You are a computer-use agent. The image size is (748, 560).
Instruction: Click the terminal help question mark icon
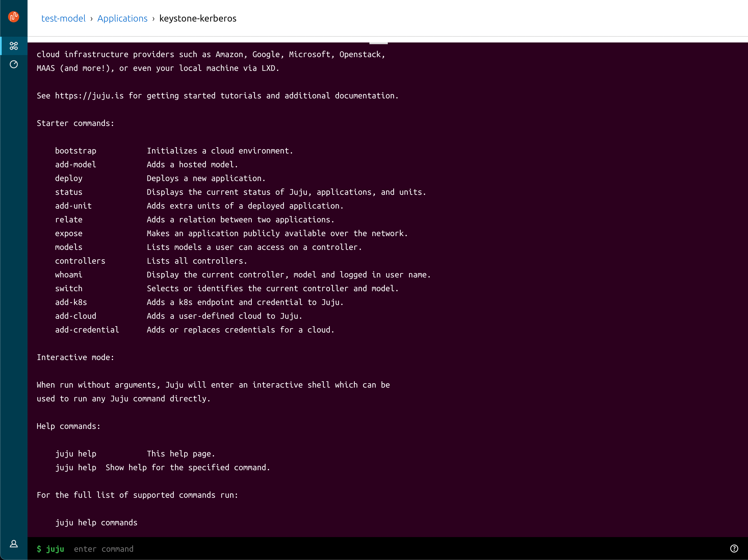coord(734,549)
